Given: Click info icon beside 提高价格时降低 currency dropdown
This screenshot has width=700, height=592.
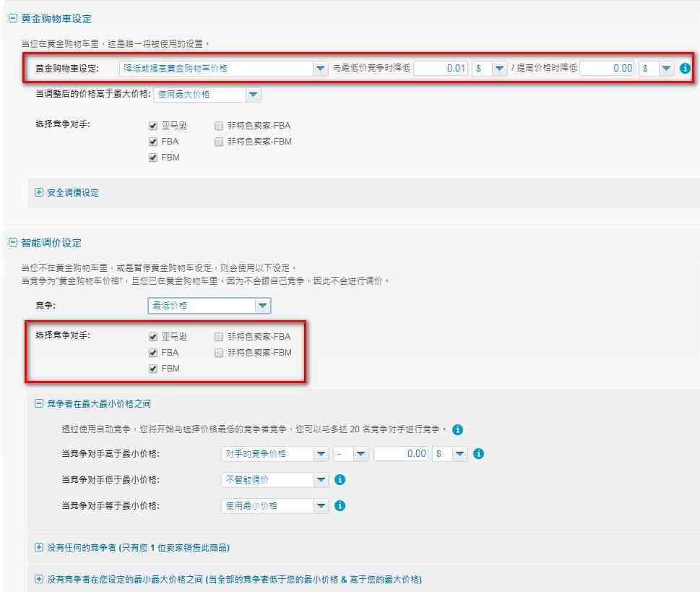Looking at the screenshot, I should coord(685,69).
